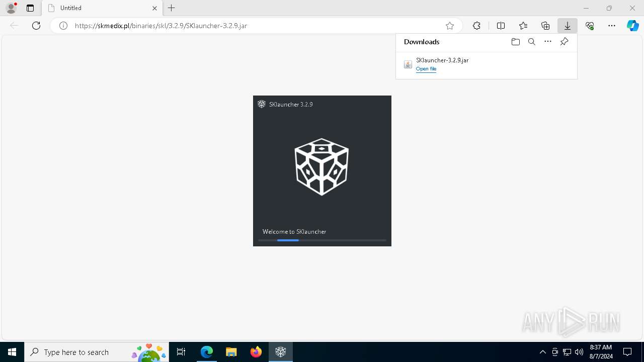The image size is (644, 362).
Task: Open the Favorites list icon
Action: [523, 26]
